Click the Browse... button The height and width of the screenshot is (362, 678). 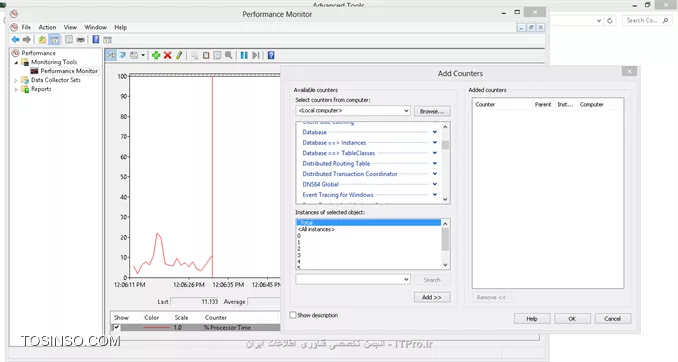click(432, 111)
